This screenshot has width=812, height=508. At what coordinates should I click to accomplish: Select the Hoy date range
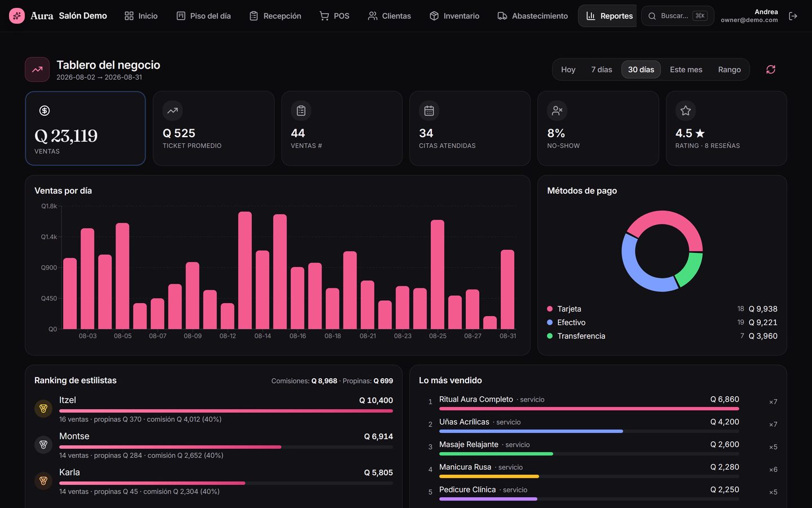click(x=568, y=69)
